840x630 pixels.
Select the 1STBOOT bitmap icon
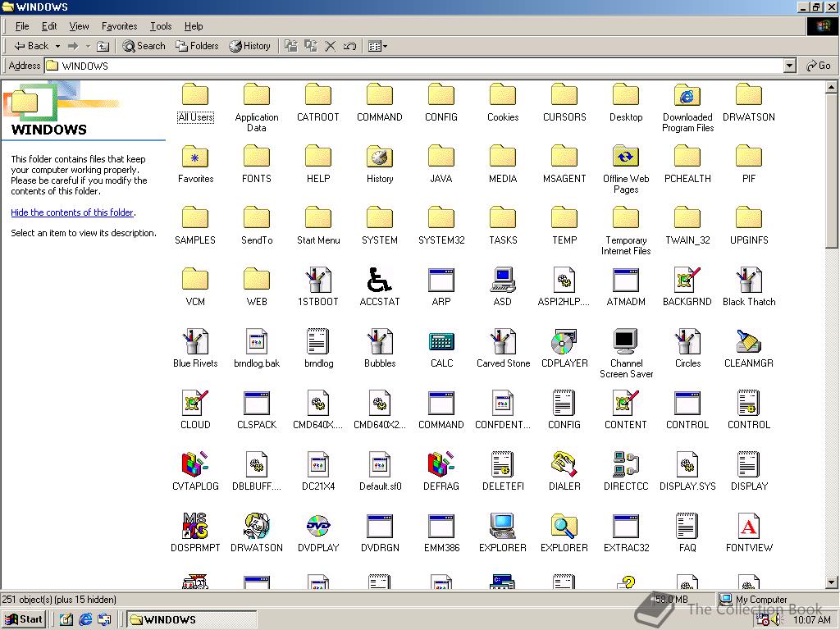pyautogui.click(x=318, y=280)
